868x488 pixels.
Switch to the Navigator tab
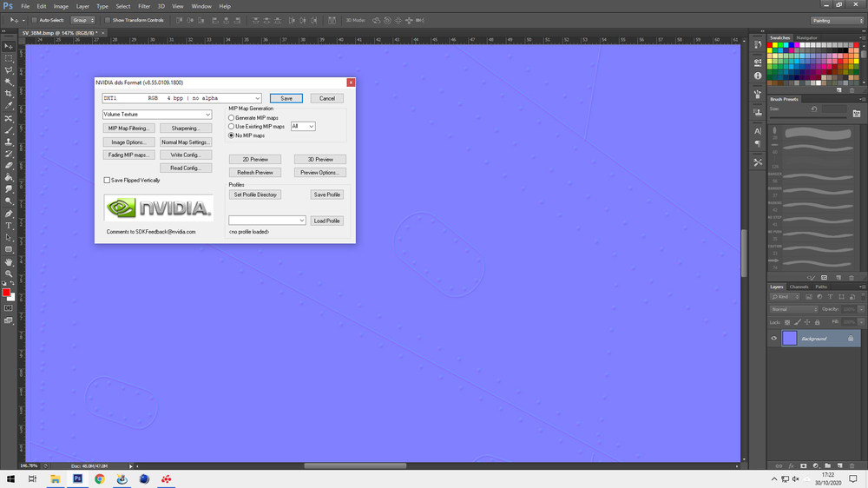[x=806, y=37]
